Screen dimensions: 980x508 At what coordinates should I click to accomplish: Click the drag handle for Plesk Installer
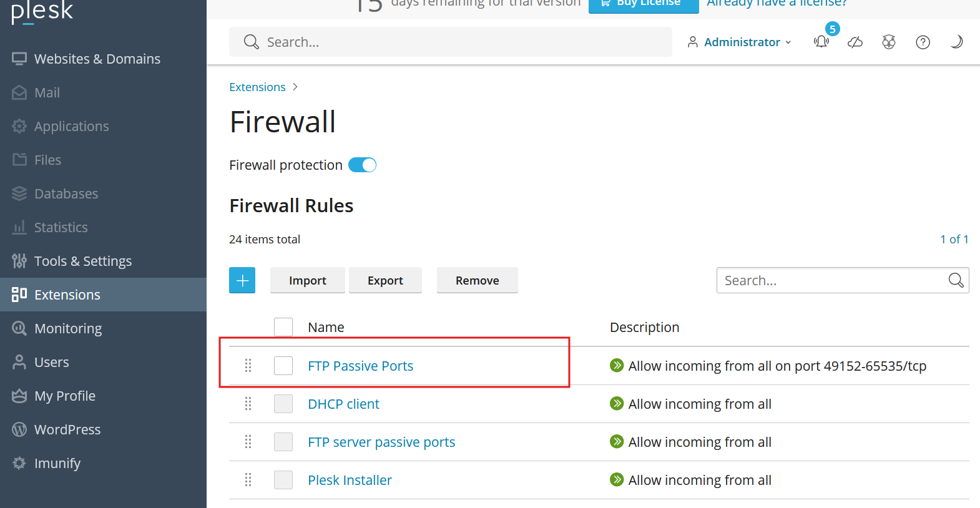[x=248, y=480]
